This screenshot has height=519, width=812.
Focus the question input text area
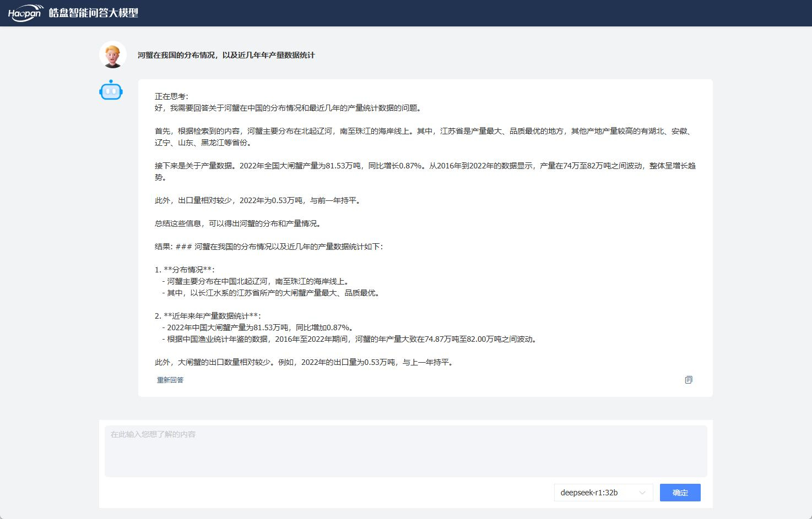[x=406, y=451]
